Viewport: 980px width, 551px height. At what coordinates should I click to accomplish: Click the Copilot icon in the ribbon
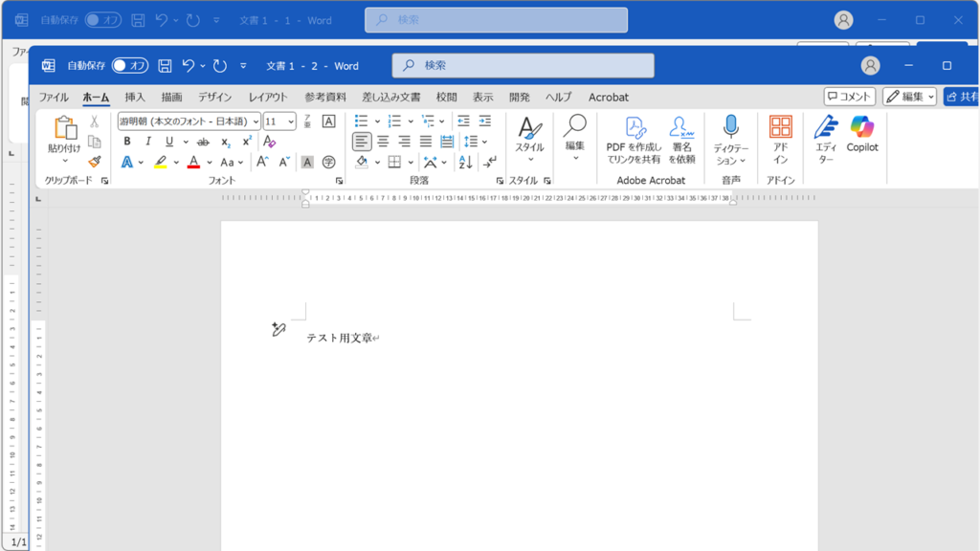(861, 128)
